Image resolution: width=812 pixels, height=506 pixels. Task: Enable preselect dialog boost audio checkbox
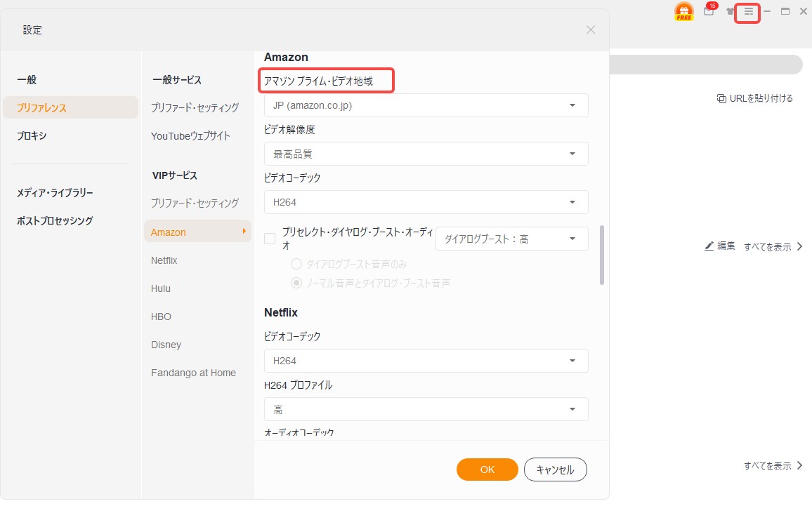(270, 239)
